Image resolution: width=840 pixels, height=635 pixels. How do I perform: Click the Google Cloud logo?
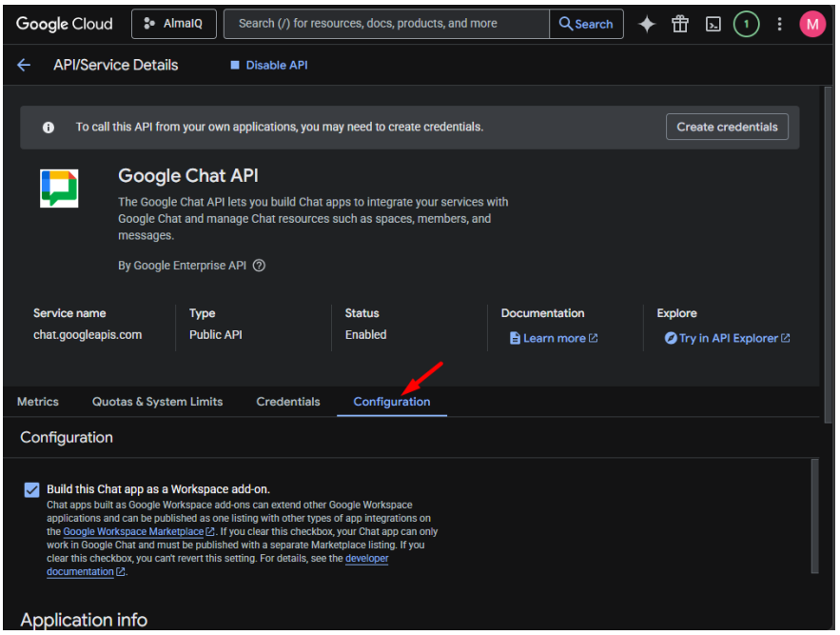point(63,24)
